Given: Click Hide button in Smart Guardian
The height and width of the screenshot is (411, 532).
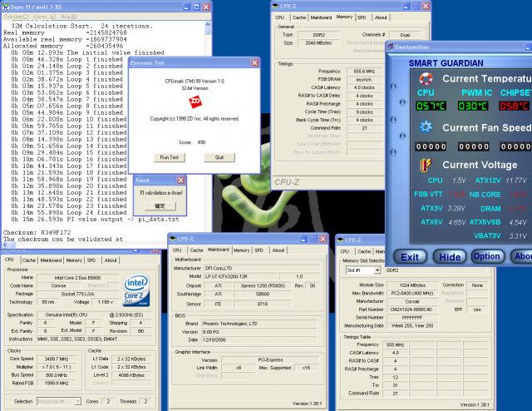Looking at the screenshot, I should [x=450, y=257].
